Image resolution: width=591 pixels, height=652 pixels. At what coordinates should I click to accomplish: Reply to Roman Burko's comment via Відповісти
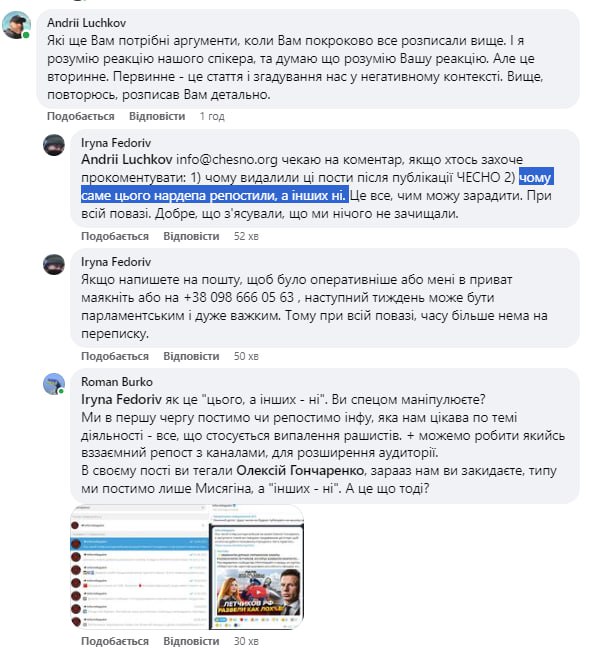point(191,641)
